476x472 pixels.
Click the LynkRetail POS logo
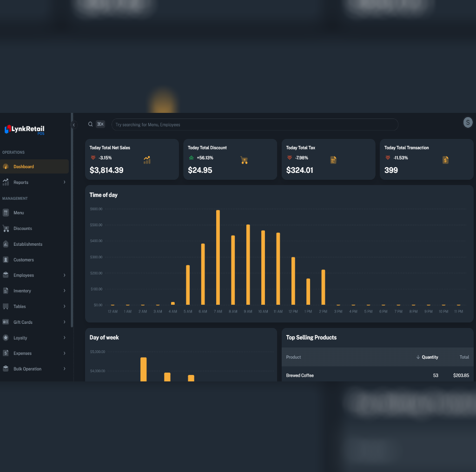click(x=25, y=130)
